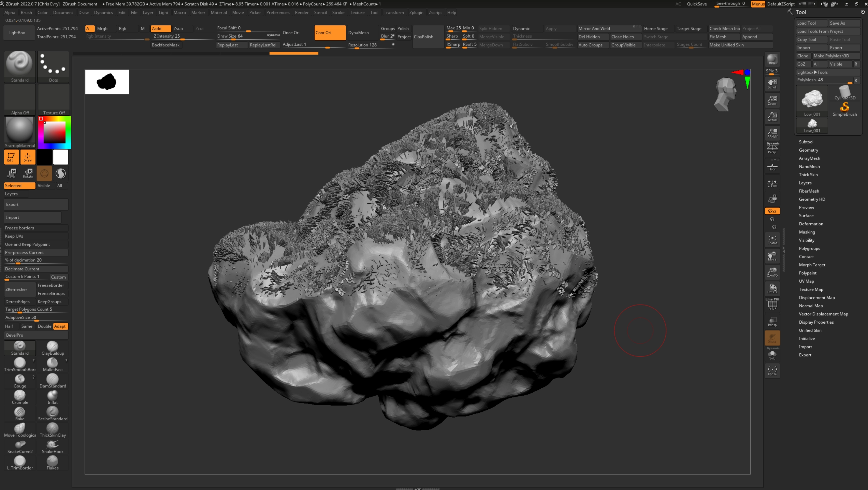Viewport: 868px width, 490px height.
Task: Open the Stroke menu
Action: click(338, 13)
